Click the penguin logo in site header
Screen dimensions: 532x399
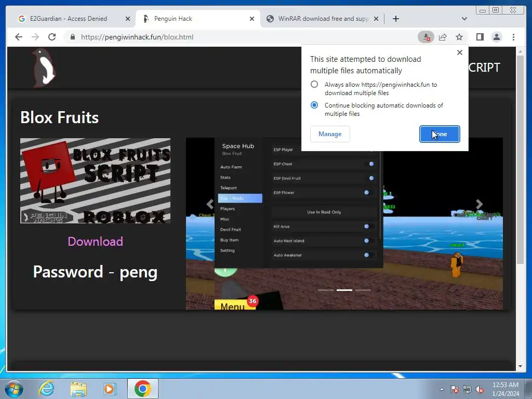[44, 67]
